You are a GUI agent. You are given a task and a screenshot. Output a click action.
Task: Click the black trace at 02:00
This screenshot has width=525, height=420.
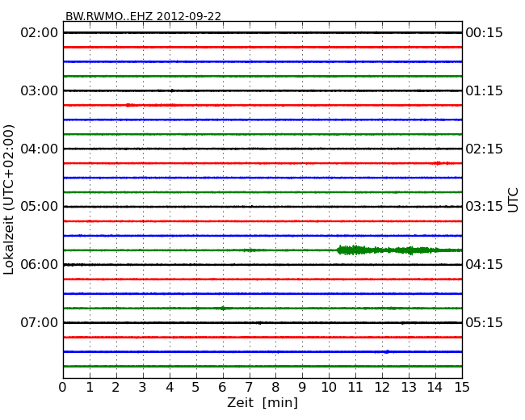tap(262, 33)
